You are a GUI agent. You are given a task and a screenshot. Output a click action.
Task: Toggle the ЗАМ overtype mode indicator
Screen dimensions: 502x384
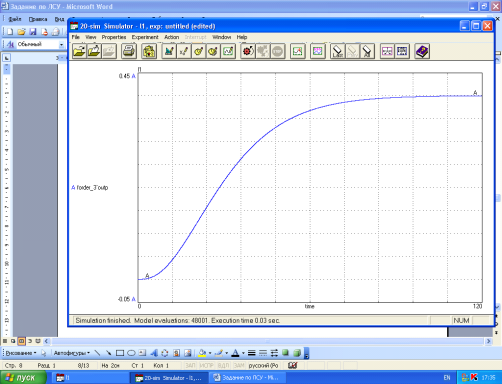[x=239, y=366]
